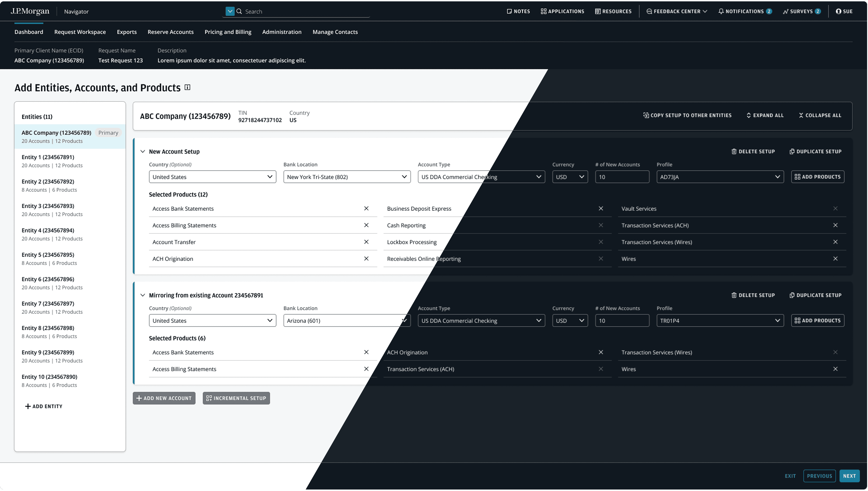Open the AD73JA profile dropdown
Screen dimensions: 868x491
click(x=720, y=177)
